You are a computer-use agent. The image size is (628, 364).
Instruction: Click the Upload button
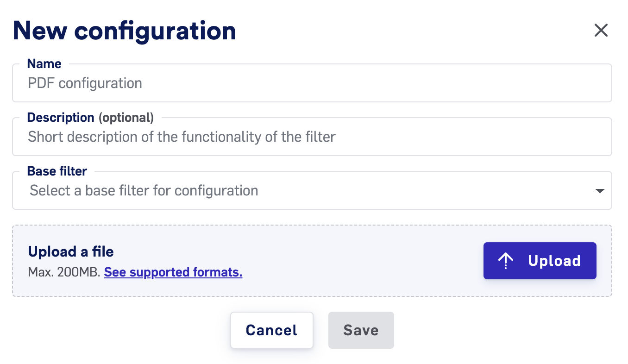point(540,261)
